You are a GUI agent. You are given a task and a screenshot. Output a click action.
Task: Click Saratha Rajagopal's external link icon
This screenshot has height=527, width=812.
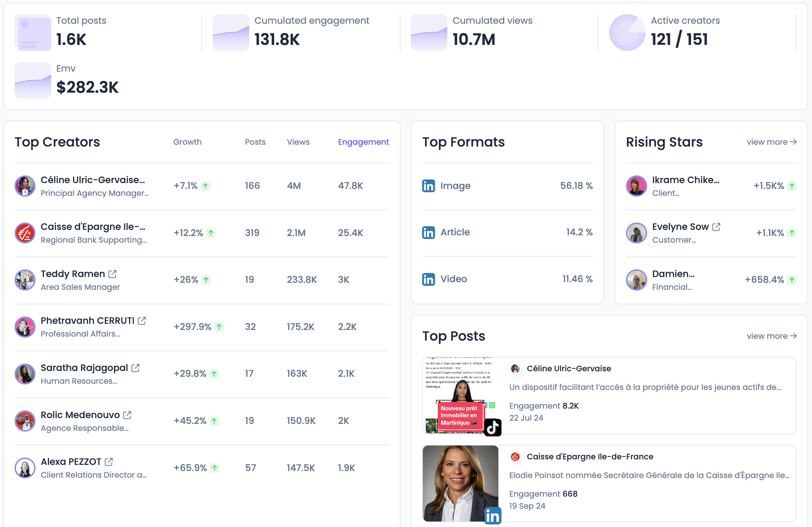(x=135, y=368)
